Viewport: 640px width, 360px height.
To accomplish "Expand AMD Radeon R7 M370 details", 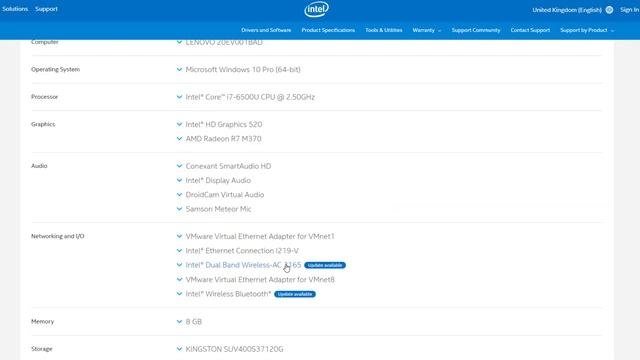I will pos(179,138).
